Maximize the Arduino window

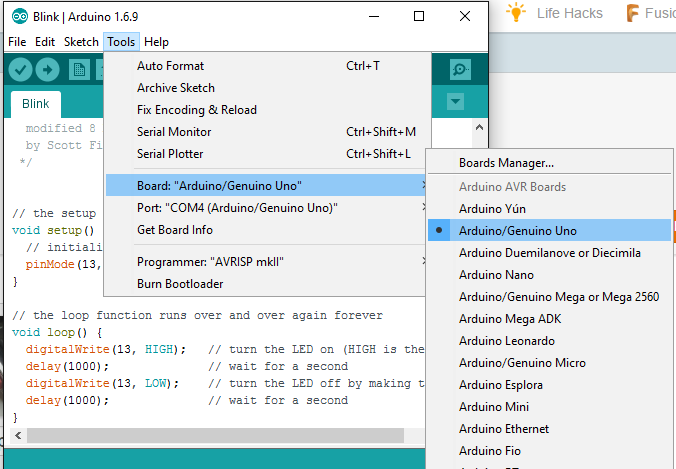tap(419, 16)
